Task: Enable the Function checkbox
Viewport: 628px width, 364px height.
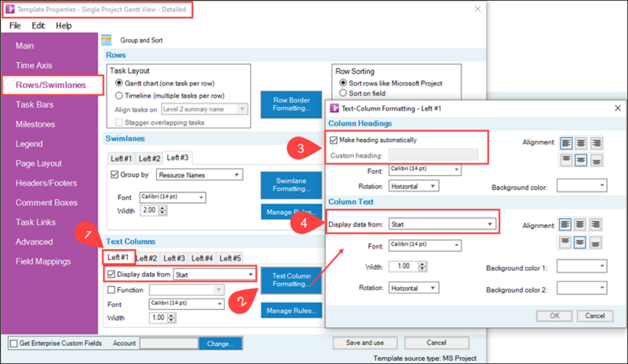Action: (x=111, y=289)
